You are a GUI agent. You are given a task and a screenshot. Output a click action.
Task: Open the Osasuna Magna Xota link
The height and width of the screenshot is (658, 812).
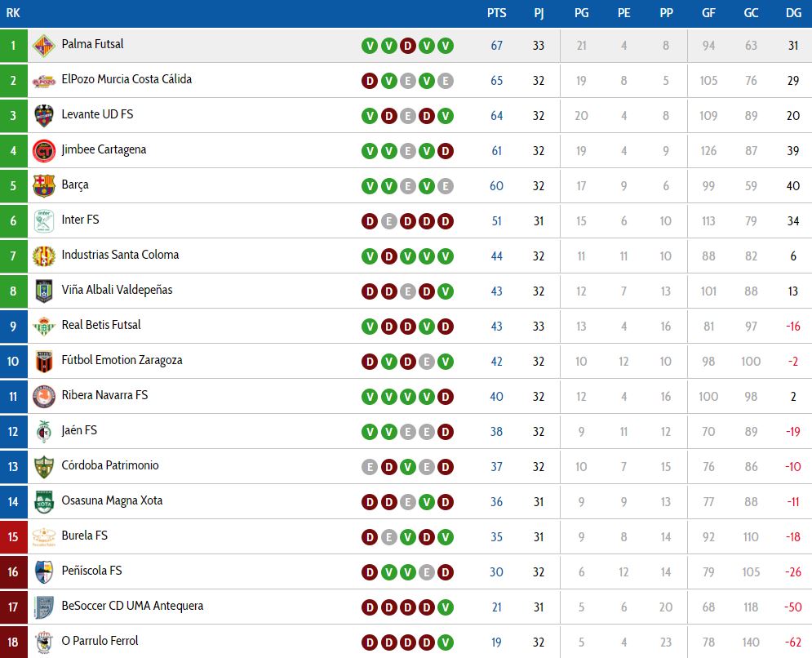pos(112,500)
